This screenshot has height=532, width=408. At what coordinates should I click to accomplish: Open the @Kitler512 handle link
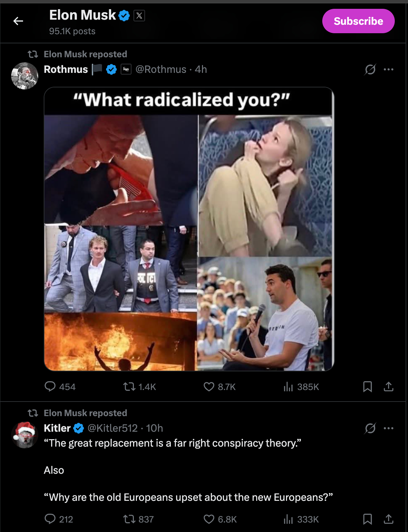point(113,428)
